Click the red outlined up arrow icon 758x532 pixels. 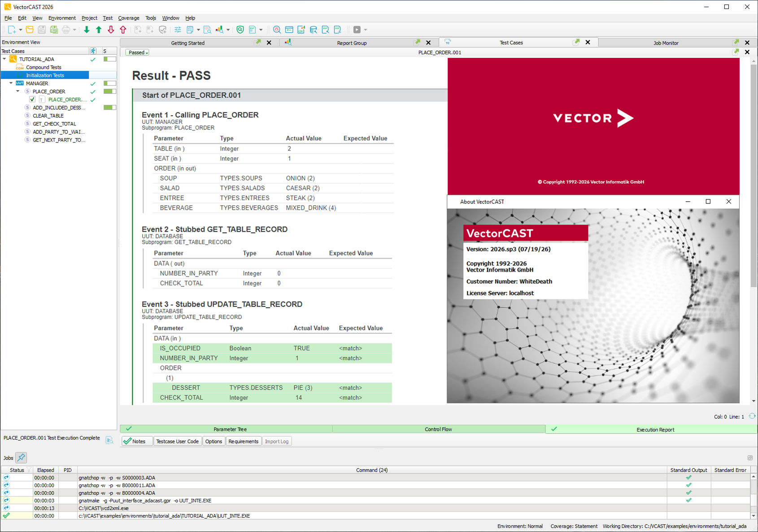pos(123,30)
